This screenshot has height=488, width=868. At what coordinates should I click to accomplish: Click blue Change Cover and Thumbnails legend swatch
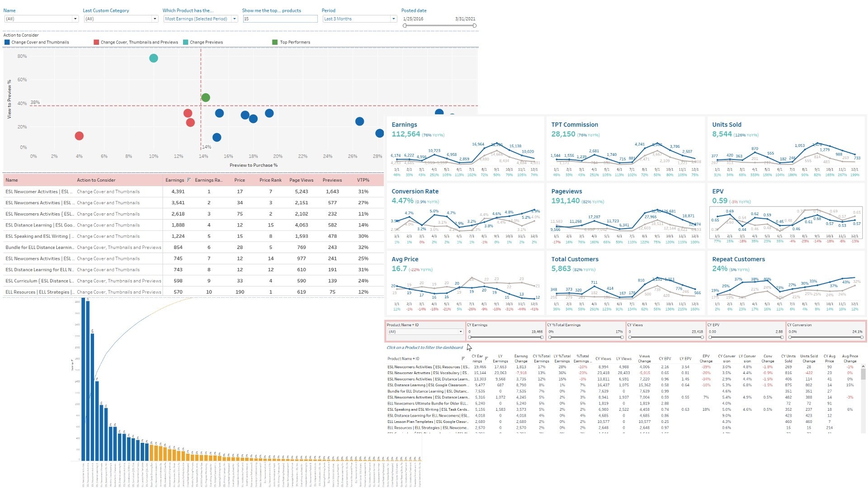pos(7,42)
